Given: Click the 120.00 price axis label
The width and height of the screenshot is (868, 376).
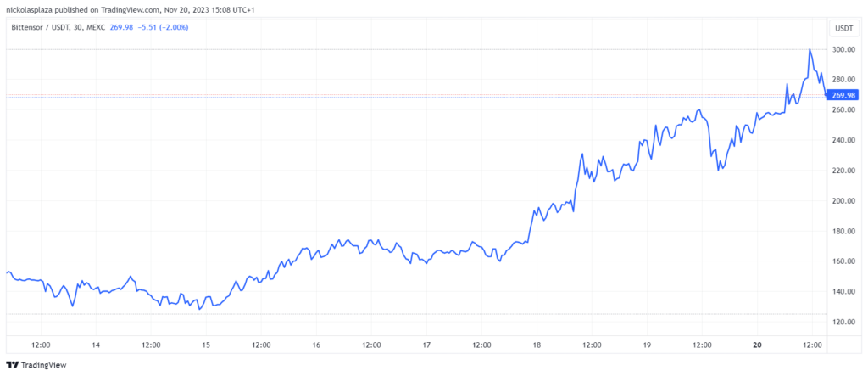Looking at the screenshot, I should pyautogui.click(x=843, y=322).
